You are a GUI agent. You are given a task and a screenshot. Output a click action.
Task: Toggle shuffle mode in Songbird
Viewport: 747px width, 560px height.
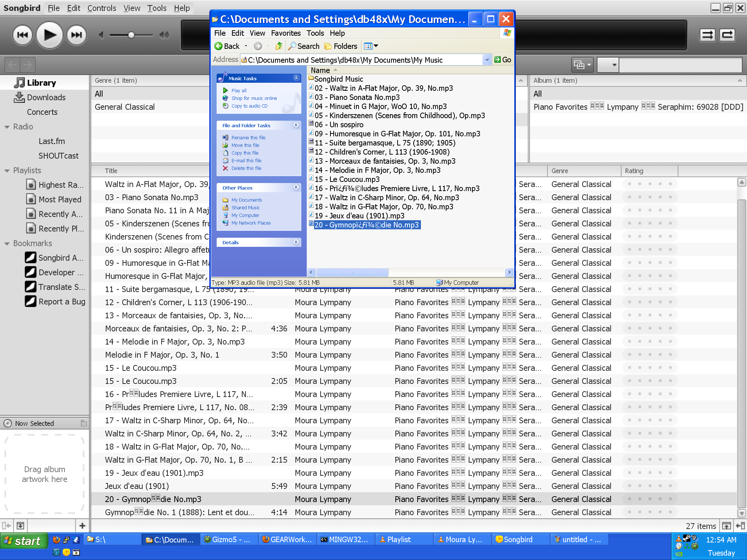click(707, 35)
